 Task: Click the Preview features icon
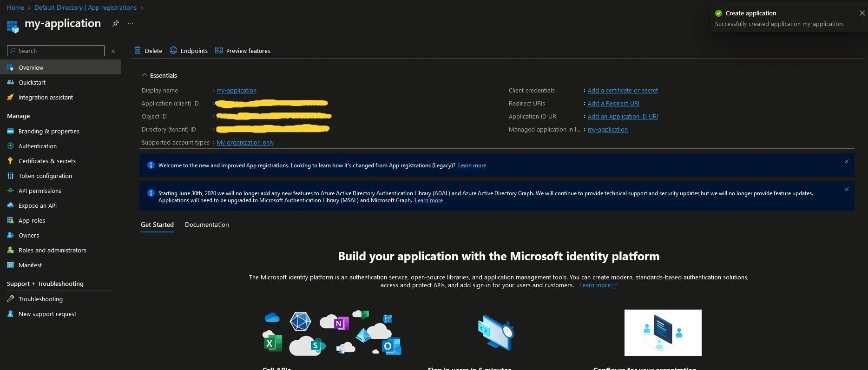click(219, 50)
